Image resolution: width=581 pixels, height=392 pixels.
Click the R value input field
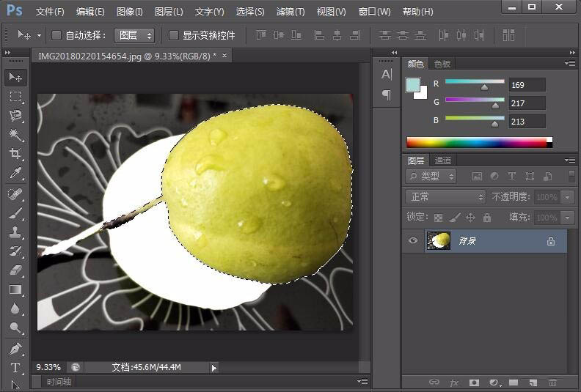[x=527, y=85]
